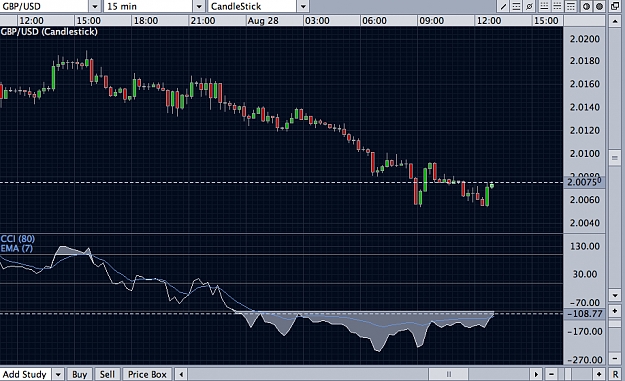Click the -108.77 CCI value marker
The image size is (625, 381).
[584, 314]
